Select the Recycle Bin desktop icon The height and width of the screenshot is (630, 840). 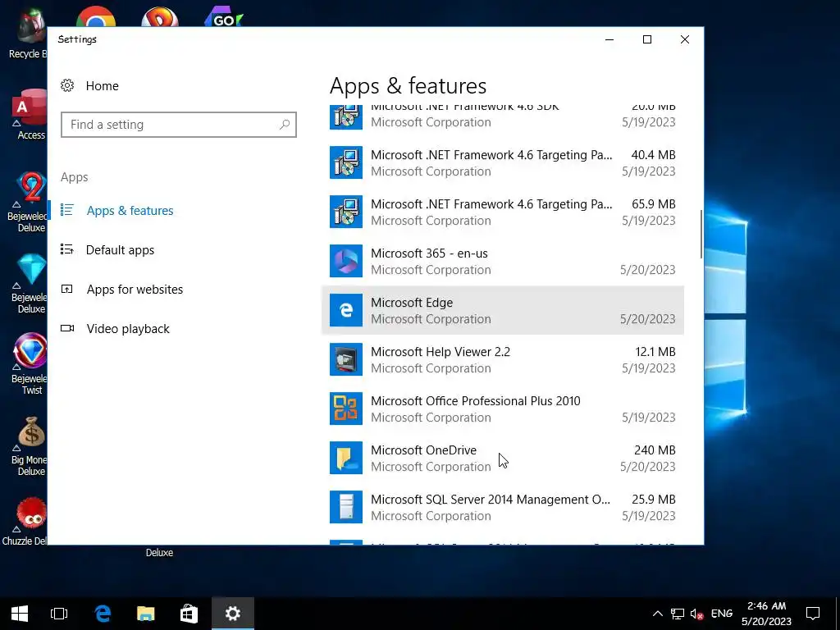(x=28, y=34)
